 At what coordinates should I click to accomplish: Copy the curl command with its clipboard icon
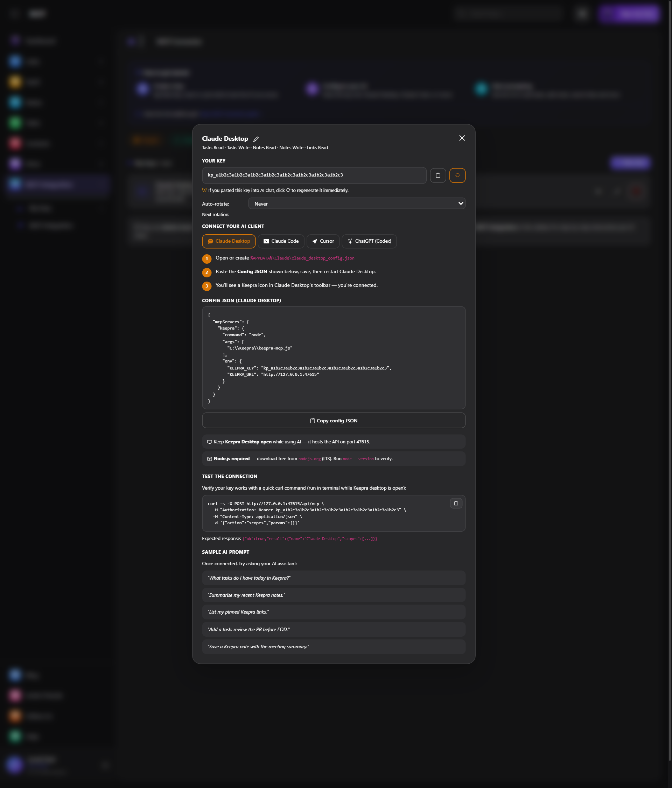point(456,503)
